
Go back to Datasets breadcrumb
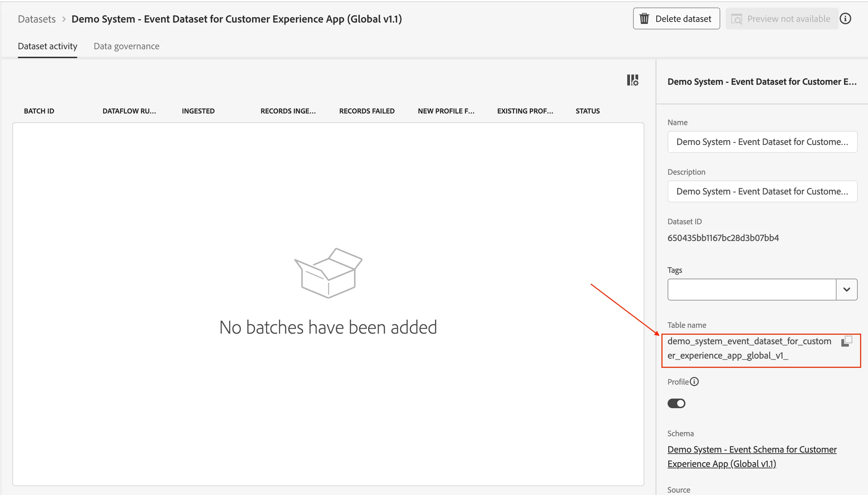[37, 19]
